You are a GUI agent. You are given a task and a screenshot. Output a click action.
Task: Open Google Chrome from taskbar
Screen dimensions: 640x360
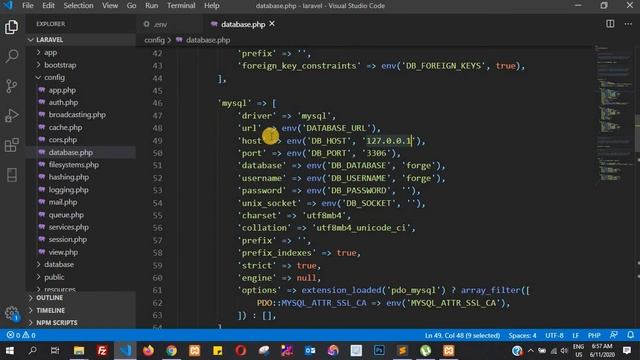171,351
